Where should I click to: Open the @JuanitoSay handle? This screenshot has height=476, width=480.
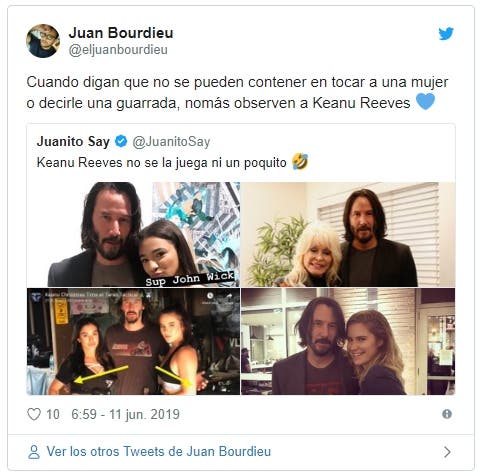[x=171, y=142]
